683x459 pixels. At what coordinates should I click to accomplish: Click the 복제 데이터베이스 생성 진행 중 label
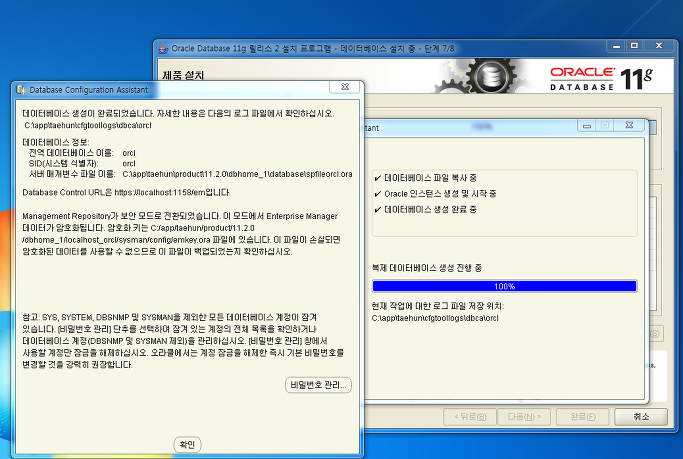point(427,268)
